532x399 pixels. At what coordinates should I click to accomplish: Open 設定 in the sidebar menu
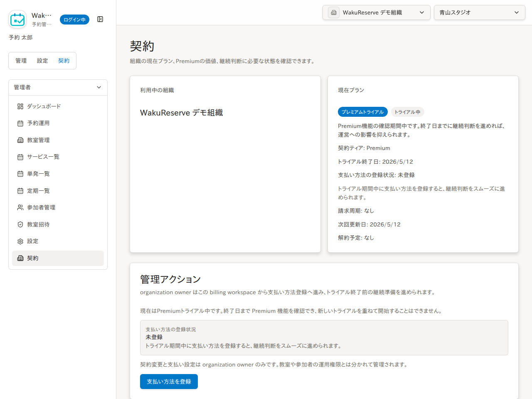[58, 241]
